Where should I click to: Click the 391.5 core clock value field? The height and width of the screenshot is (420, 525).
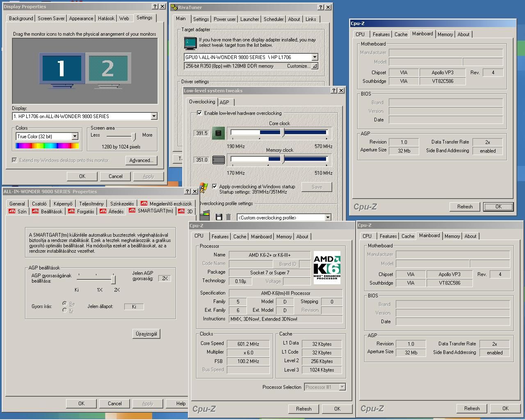(x=201, y=133)
